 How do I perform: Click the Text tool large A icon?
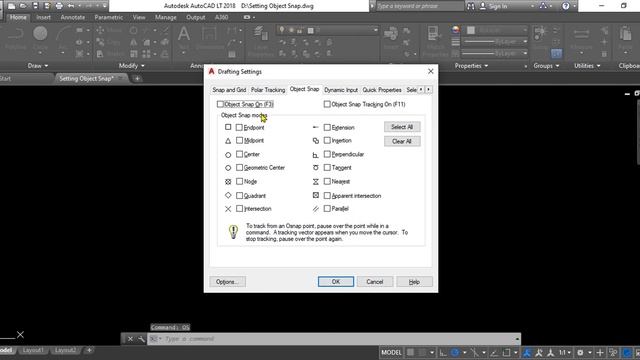click(x=184, y=33)
